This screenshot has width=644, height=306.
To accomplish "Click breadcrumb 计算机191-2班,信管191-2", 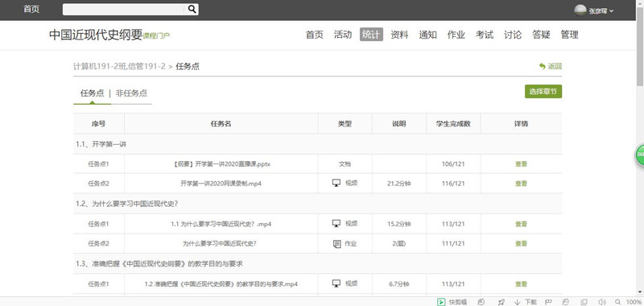I will (119, 67).
